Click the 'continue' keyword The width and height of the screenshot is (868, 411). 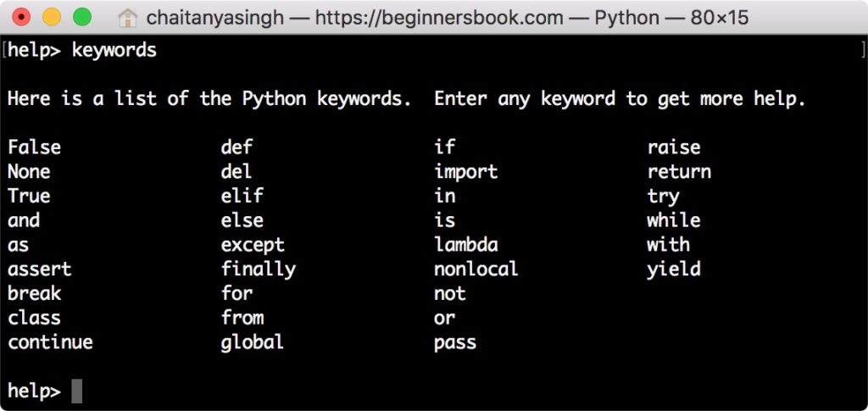[x=50, y=342]
